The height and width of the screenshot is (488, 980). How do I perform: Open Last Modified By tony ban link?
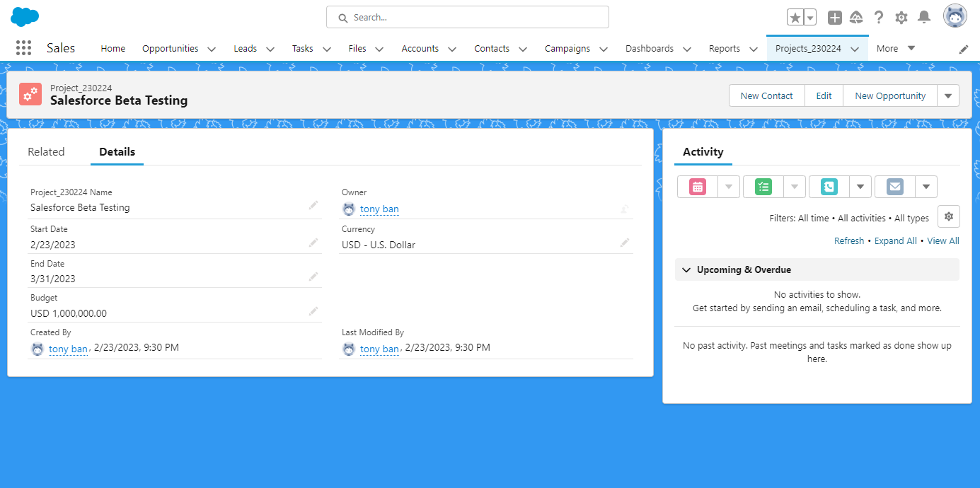coord(379,349)
